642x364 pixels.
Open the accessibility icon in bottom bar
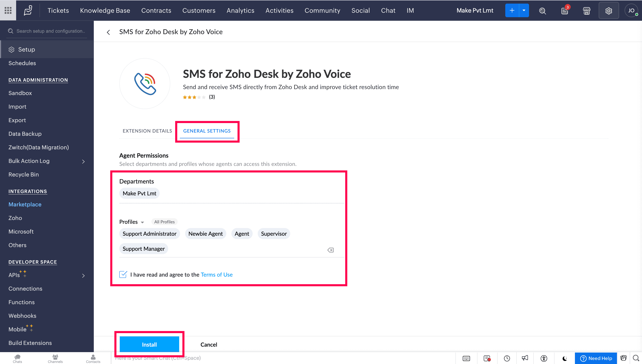coord(544,358)
